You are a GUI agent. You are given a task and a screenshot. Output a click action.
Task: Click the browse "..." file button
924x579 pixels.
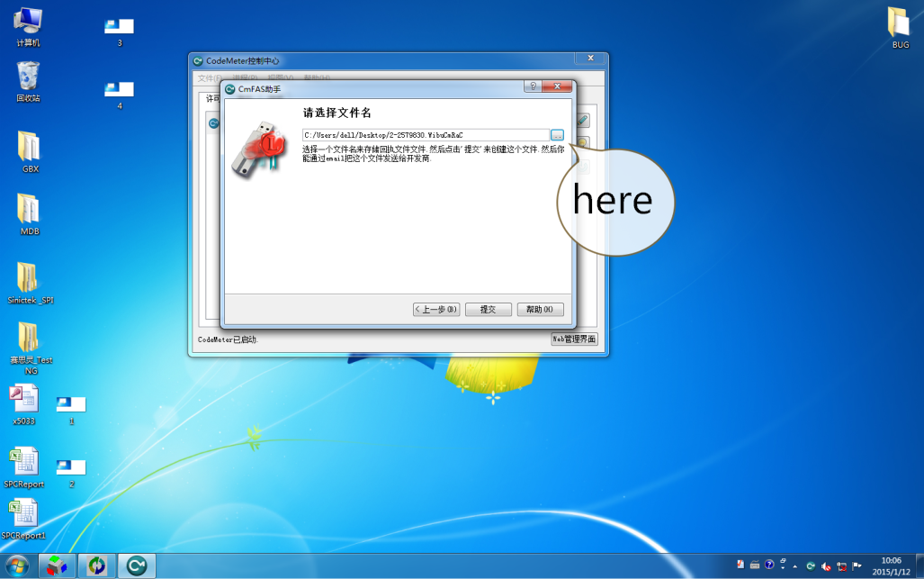click(557, 135)
